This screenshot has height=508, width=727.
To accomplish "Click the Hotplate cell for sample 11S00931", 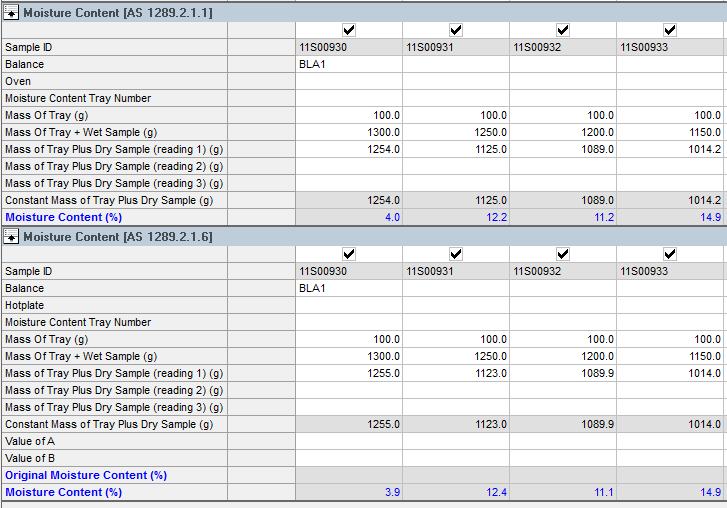I will click(456, 305).
